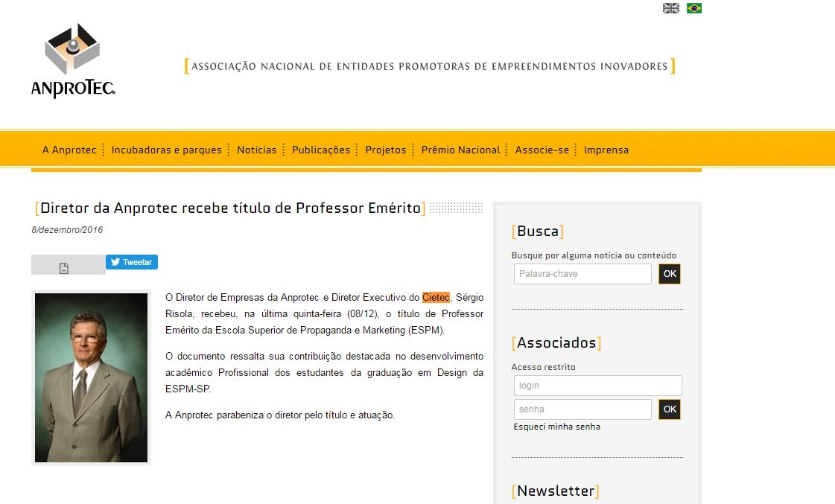835x504 pixels.
Task: Click sentence 'A Anprotec parabeniza o diretor'
Action: click(x=280, y=415)
